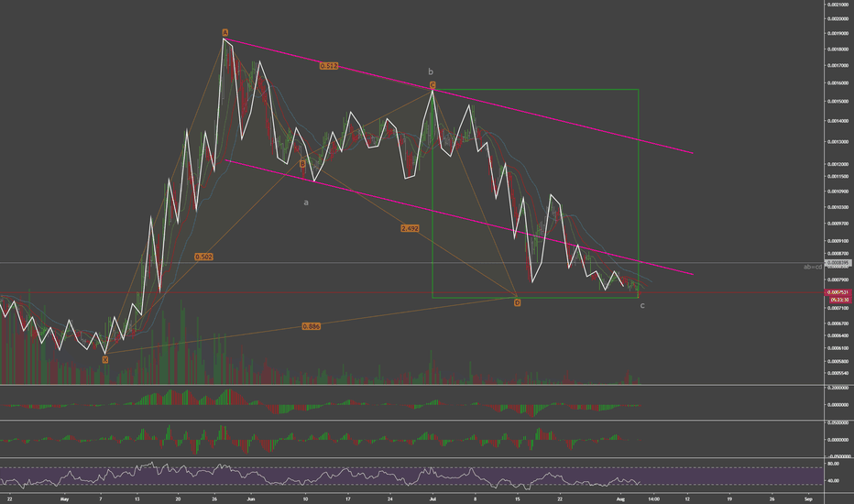
Task: Click the 0.0007100 price axis label
Action: pos(838,309)
